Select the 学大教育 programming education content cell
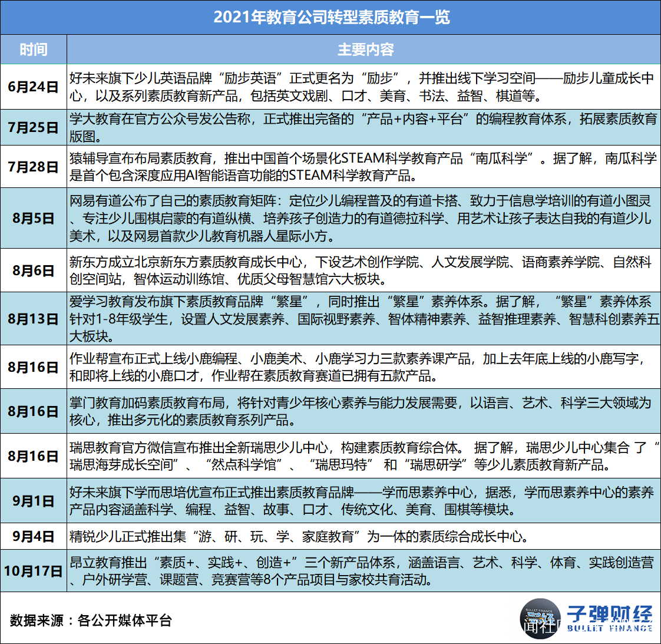This screenshot has width=661, height=644. tap(364, 127)
